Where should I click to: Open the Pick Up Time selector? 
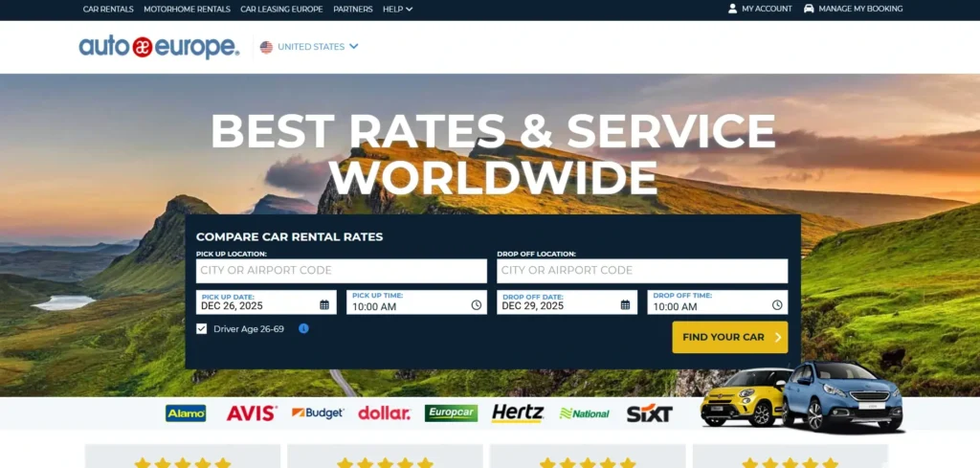point(417,302)
